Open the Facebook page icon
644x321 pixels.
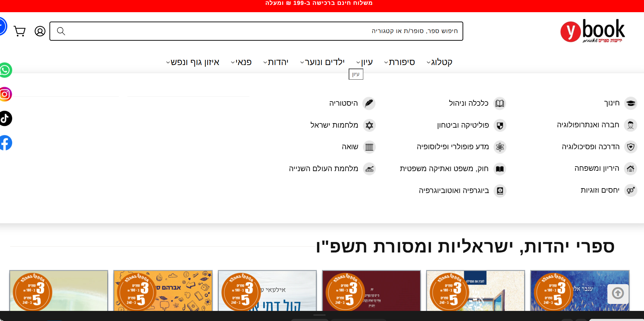[5, 143]
